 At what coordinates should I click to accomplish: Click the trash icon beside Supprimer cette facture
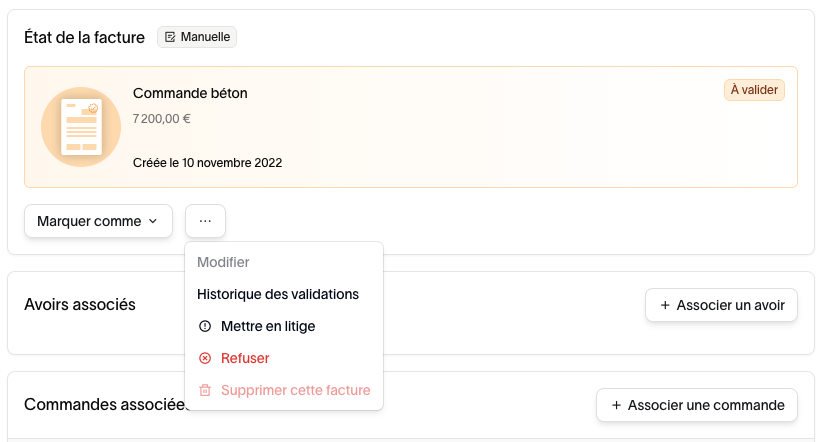(205, 390)
